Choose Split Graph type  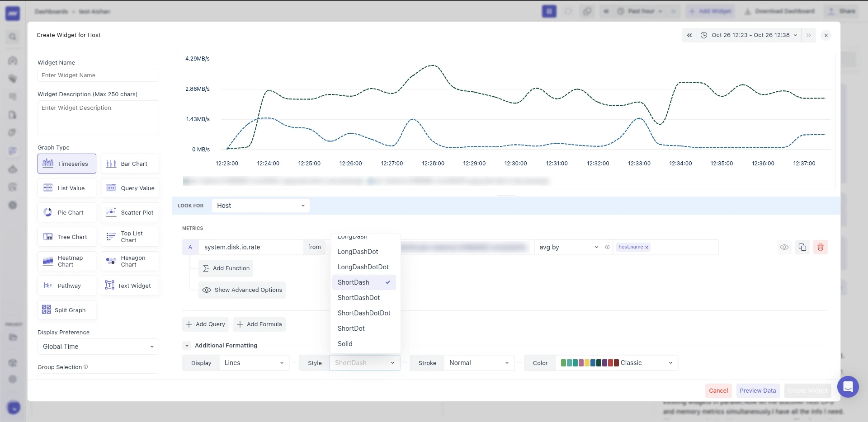(x=67, y=310)
